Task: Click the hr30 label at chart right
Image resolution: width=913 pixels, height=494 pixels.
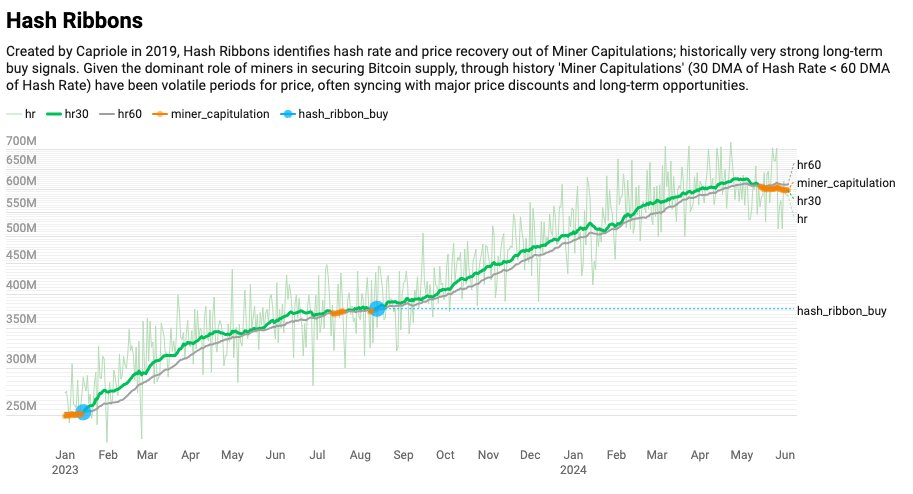Action: pos(809,201)
